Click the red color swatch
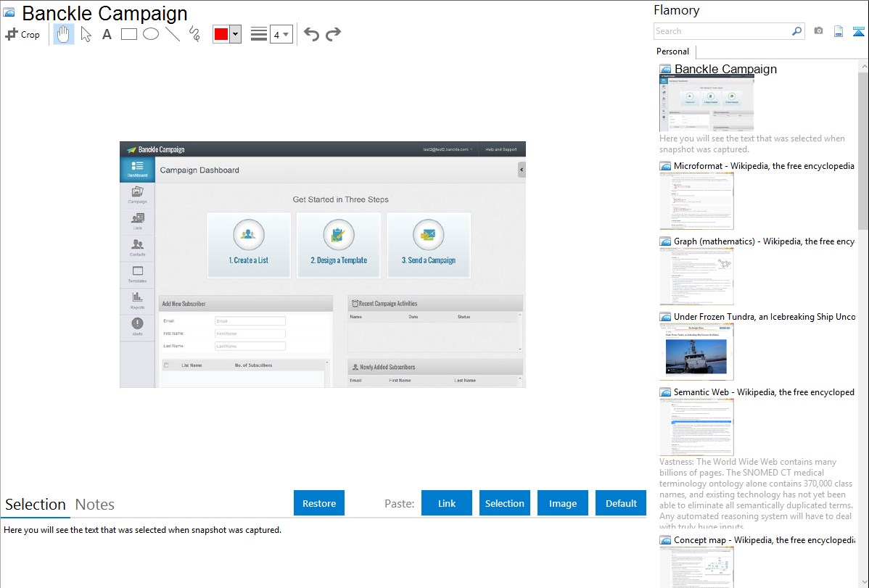 tap(221, 34)
